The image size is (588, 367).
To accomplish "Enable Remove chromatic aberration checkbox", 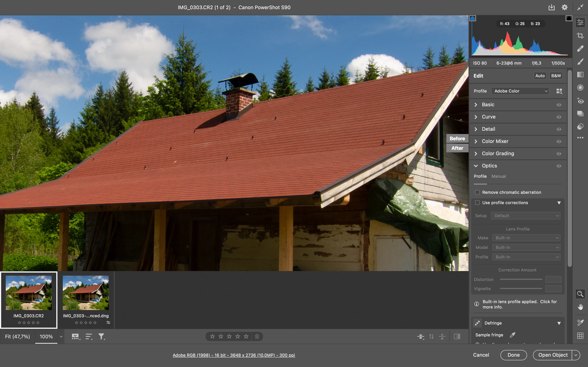I will pyautogui.click(x=477, y=192).
